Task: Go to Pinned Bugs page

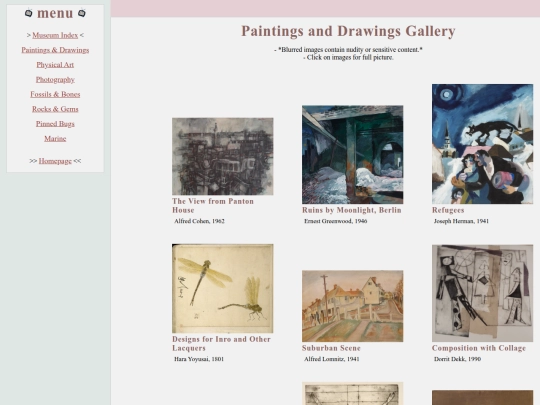Action: 55,124
